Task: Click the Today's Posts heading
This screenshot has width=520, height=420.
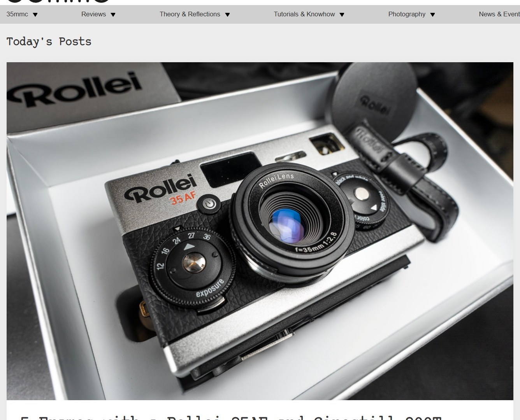Action: click(x=49, y=42)
